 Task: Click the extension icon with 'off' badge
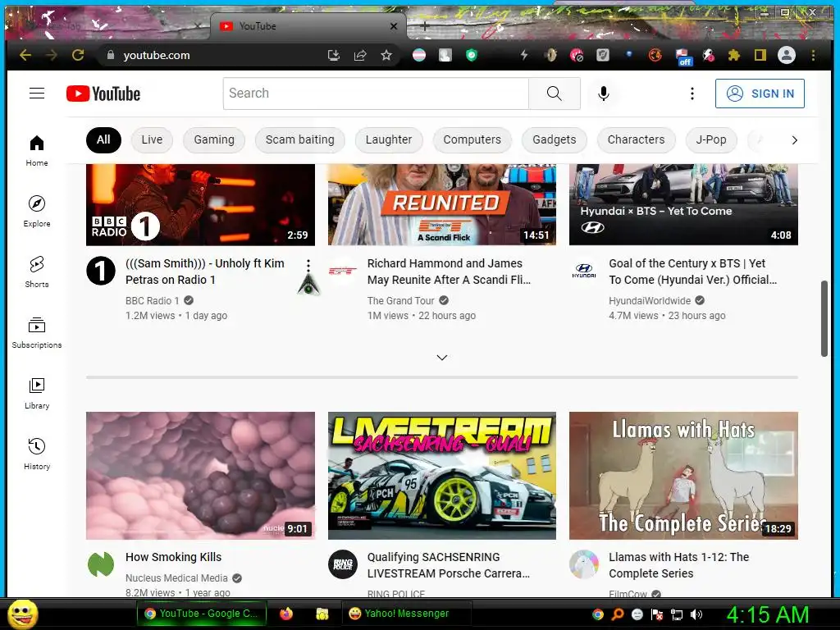coord(682,57)
